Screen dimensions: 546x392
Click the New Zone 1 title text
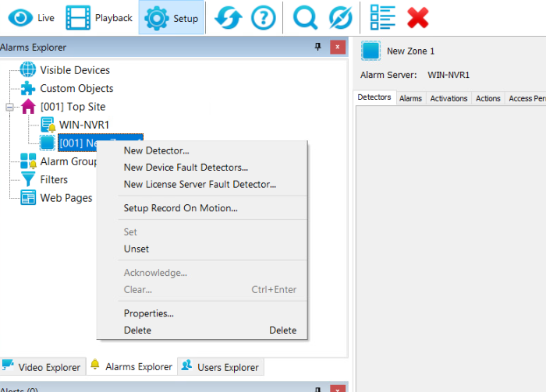tap(410, 51)
